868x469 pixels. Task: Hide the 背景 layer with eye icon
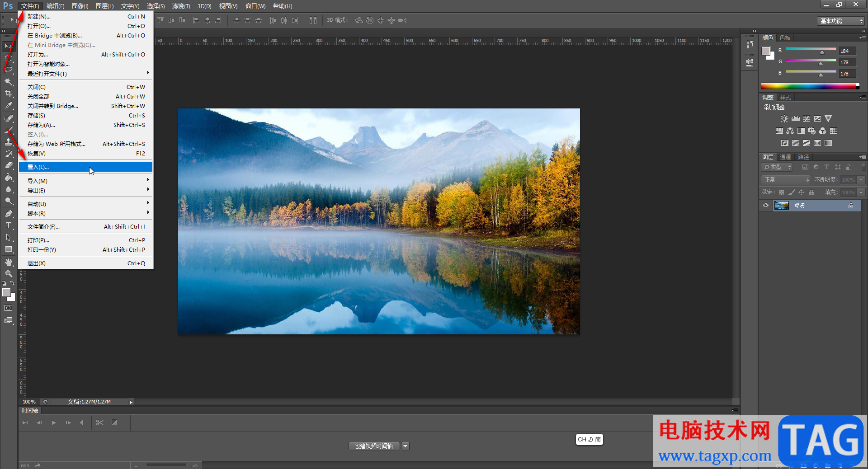pos(766,206)
